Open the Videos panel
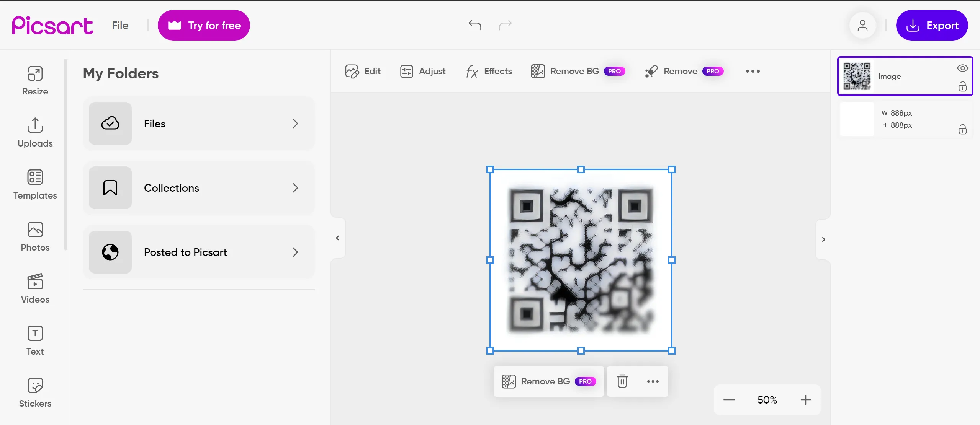Screen dimensions: 980x425 click(35, 288)
